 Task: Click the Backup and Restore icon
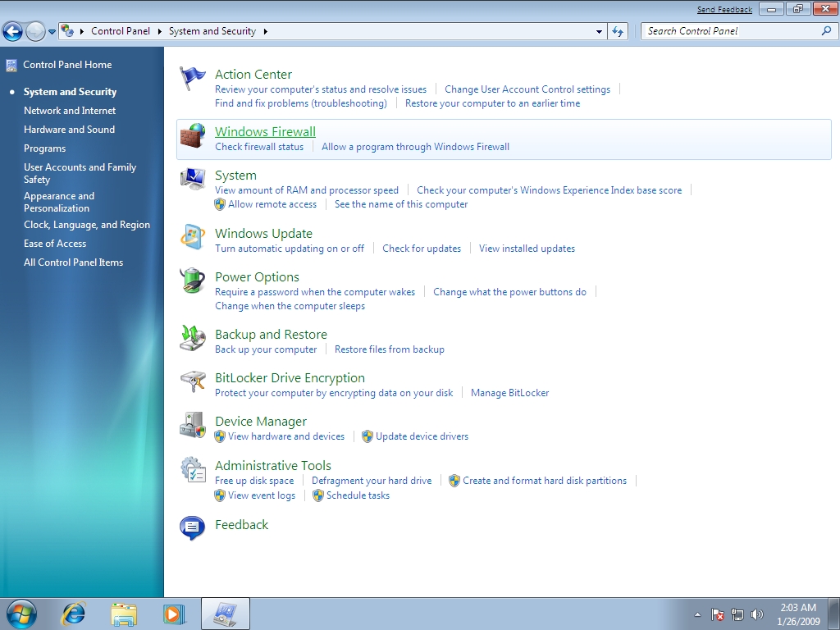(x=192, y=339)
